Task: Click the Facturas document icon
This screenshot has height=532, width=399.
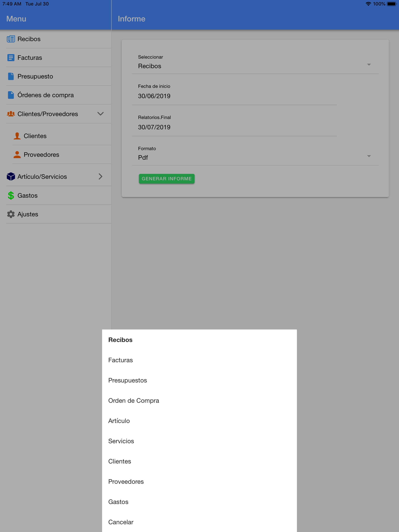Action: click(11, 58)
